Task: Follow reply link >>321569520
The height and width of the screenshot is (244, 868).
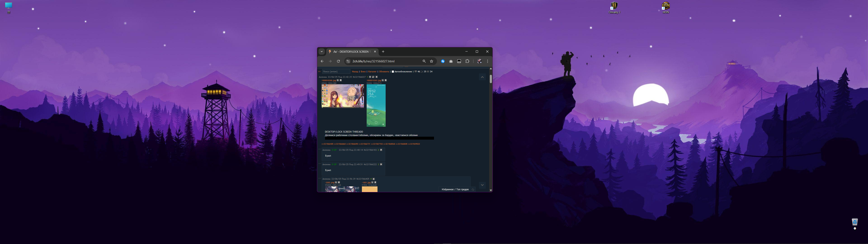Action: (x=414, y=144)
